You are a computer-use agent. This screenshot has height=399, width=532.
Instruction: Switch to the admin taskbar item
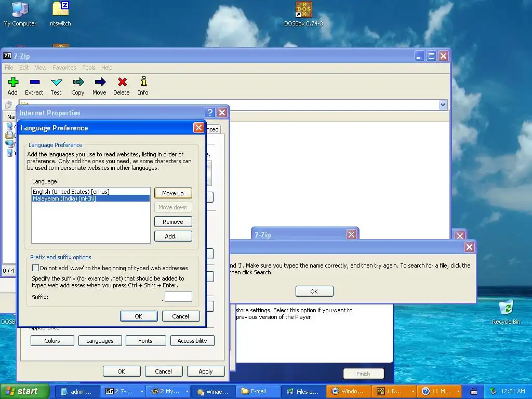coord(77,392)
